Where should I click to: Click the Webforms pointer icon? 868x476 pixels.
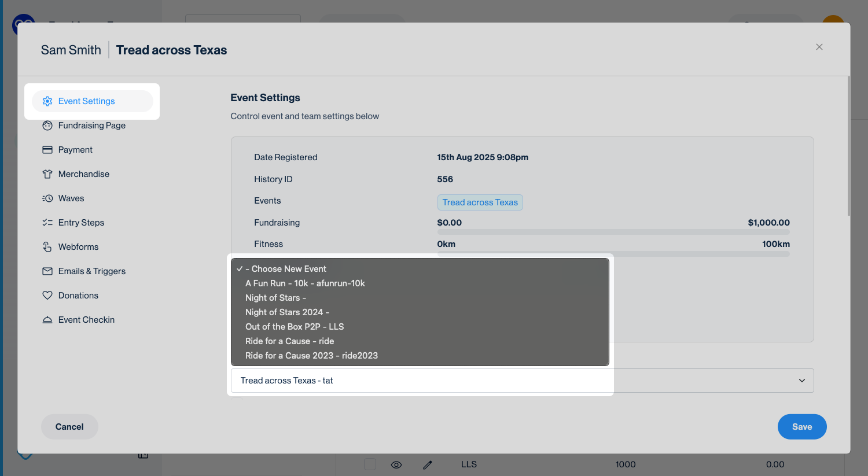click(47, 247)
